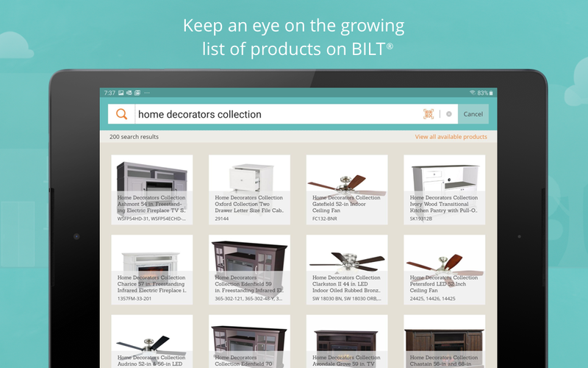588x368 pixels.
Task: Click model number 'FC132-BNR'
Action: [325, 219]
